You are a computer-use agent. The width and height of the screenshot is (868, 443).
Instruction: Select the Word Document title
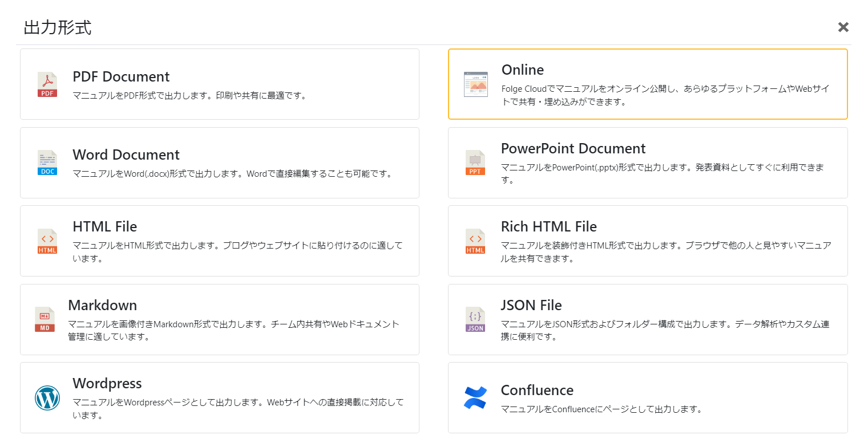[x=126, y=155]
